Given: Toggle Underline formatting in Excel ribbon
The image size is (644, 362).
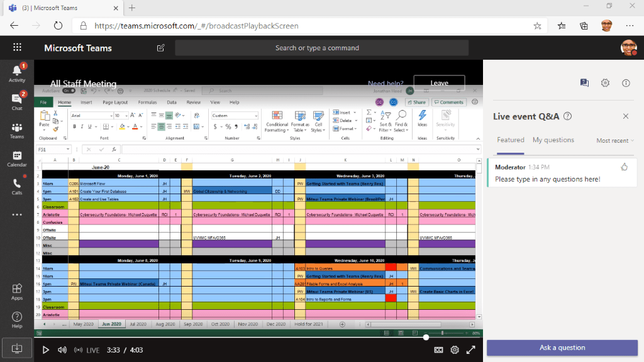Looking at the screenshot, I should click(x=89, y=126).
